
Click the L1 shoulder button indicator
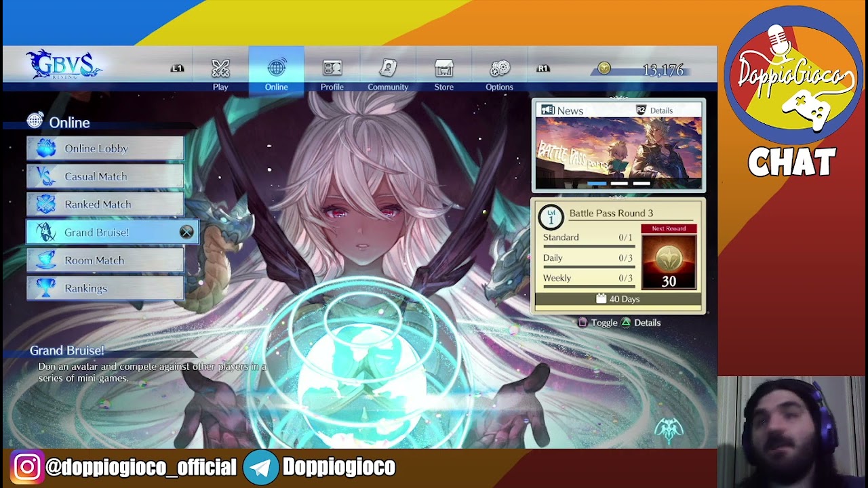[x=177, y=68]
